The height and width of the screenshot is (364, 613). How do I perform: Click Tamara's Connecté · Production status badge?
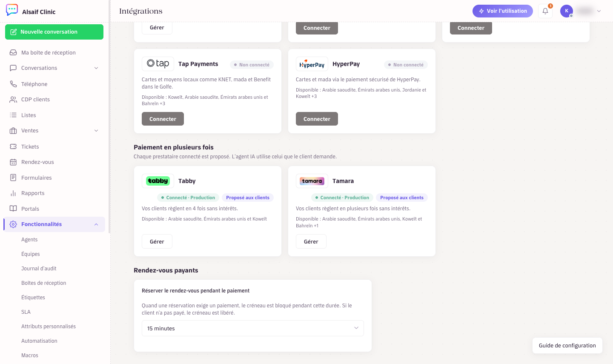pos(342,198)
